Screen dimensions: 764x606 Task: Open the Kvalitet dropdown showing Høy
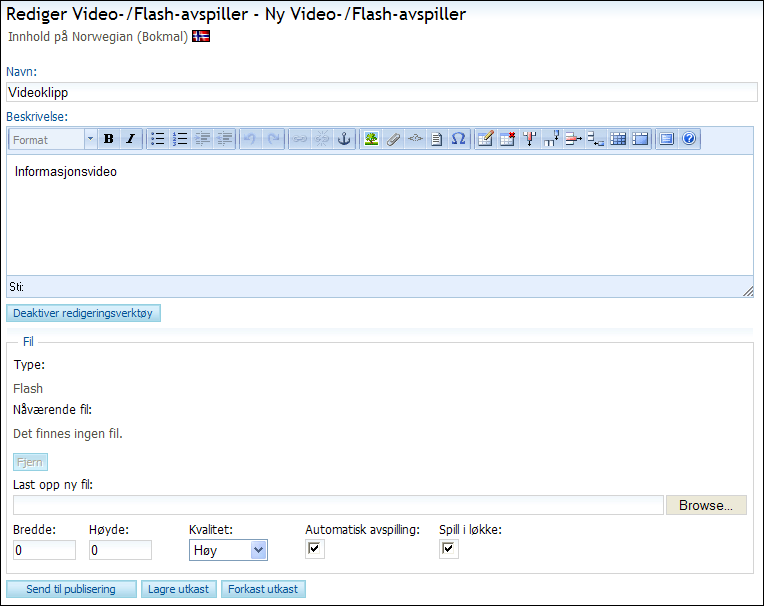click(x=228, y=550)
